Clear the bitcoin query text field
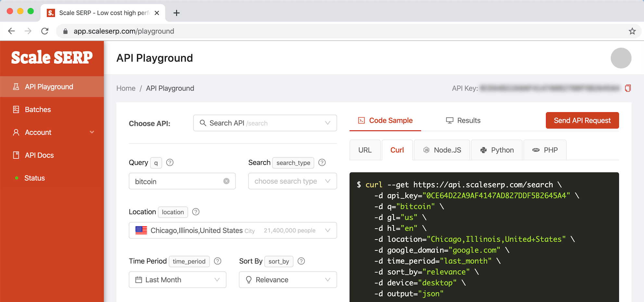Screen dimensions: 644x302 pyautogui.click(x=226, y=181)
